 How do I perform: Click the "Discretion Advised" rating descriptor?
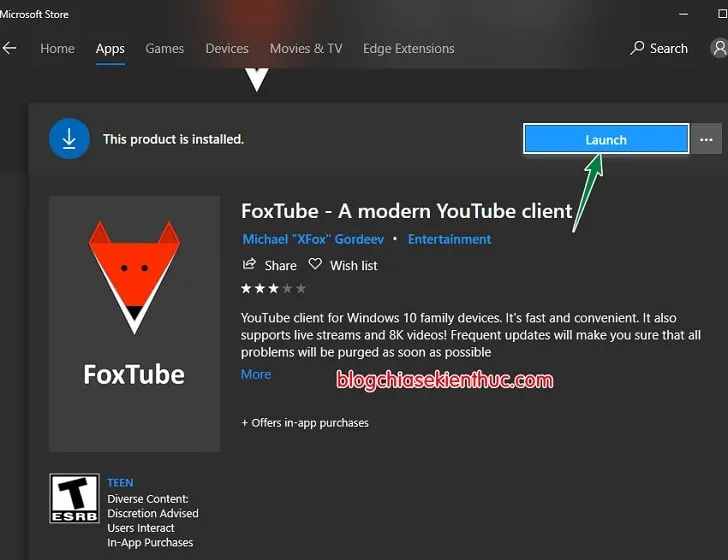point(153,513)
